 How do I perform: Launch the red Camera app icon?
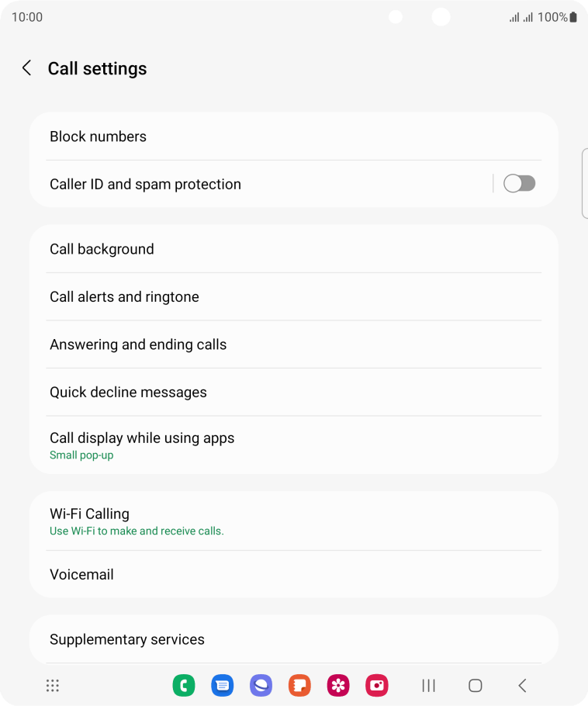click(377, 685)
